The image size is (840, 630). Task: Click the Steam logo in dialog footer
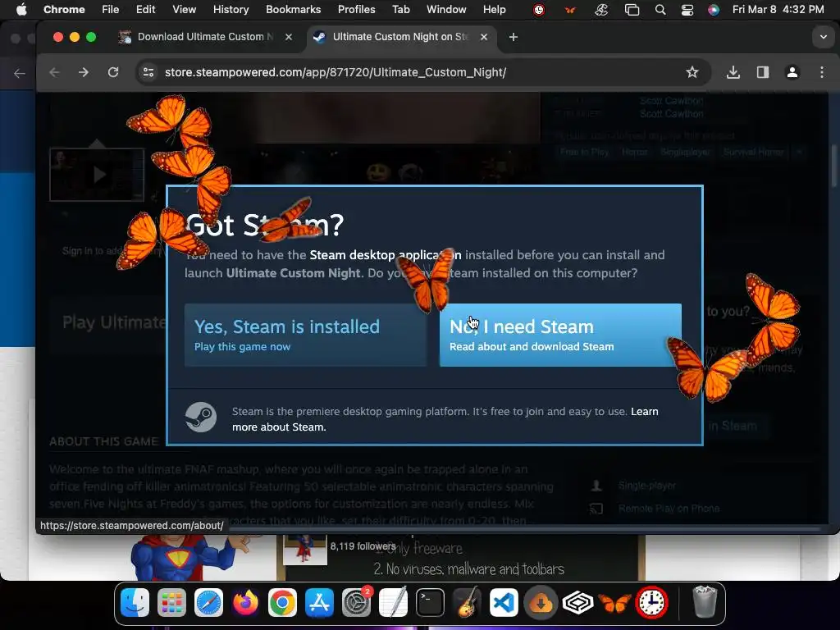201,417
